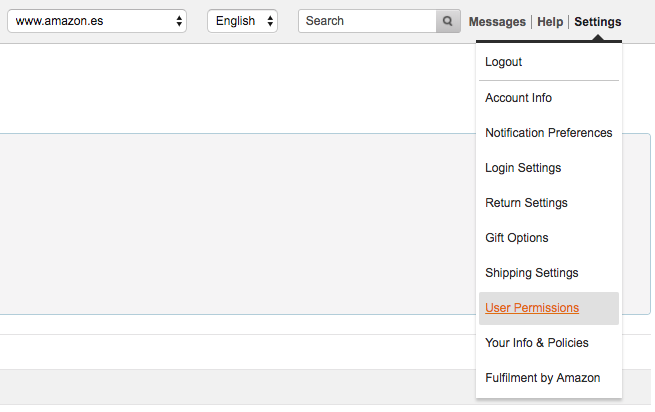Focus the Search text field
The image size is (655, 412).
(368, 21)
